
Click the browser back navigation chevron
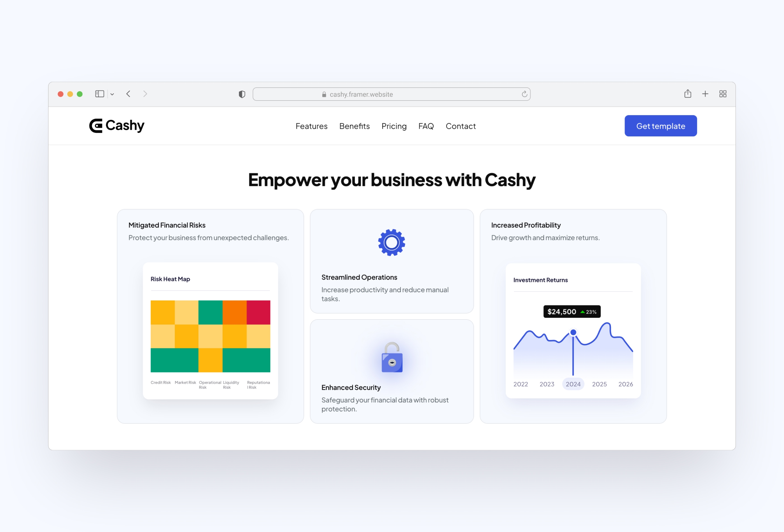tap(129, 94)
